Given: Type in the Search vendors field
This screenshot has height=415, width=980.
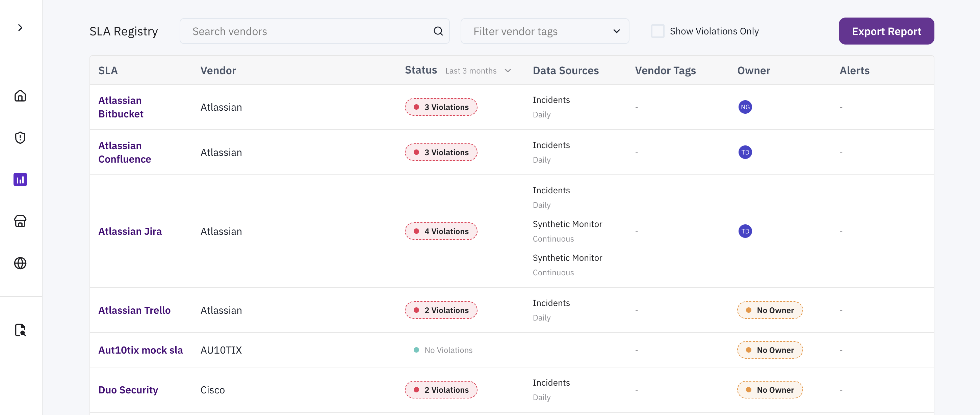Looking at the screenshot, I should tap(308, 31).
